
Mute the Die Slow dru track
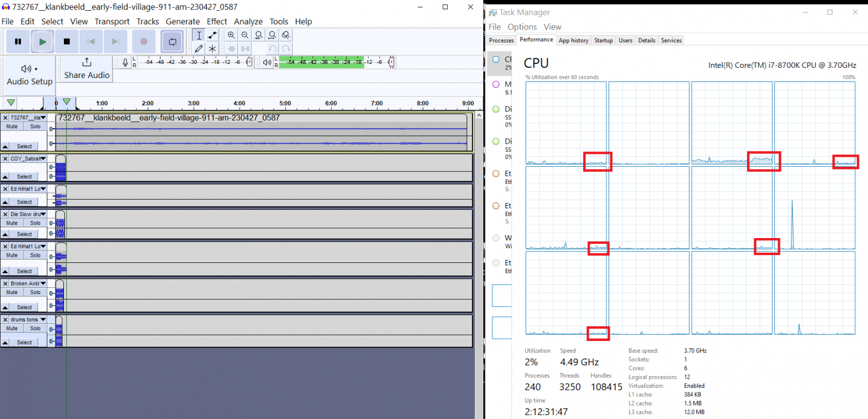(12, 223)
